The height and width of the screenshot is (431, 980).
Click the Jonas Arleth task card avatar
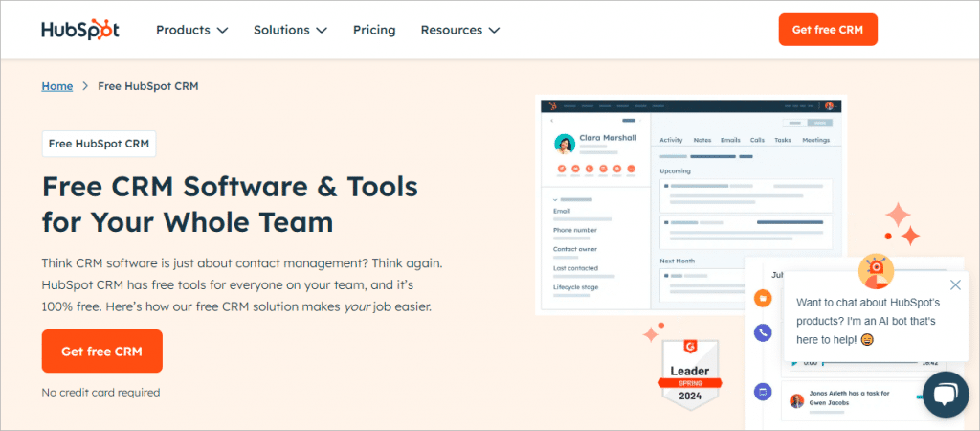click(796, 401)
